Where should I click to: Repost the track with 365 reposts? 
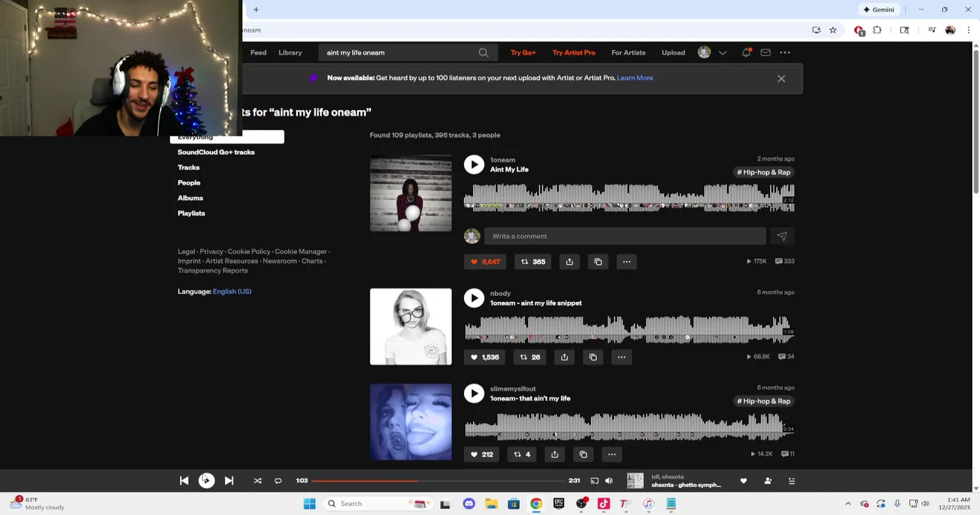tap(533, 262)
